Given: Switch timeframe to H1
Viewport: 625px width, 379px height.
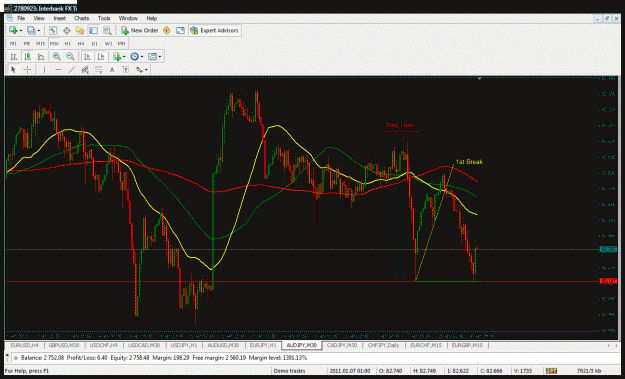Looking at the screenshot, I should (68, 43).
